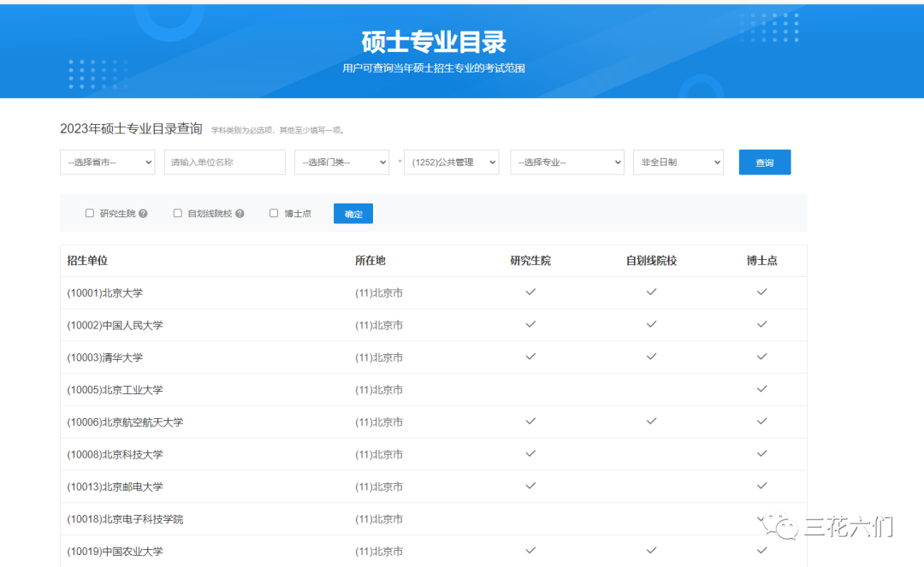Open (10013)北京邮电大学 entry
The height and width of the screenshot is (567, 924).
[115, 487]
